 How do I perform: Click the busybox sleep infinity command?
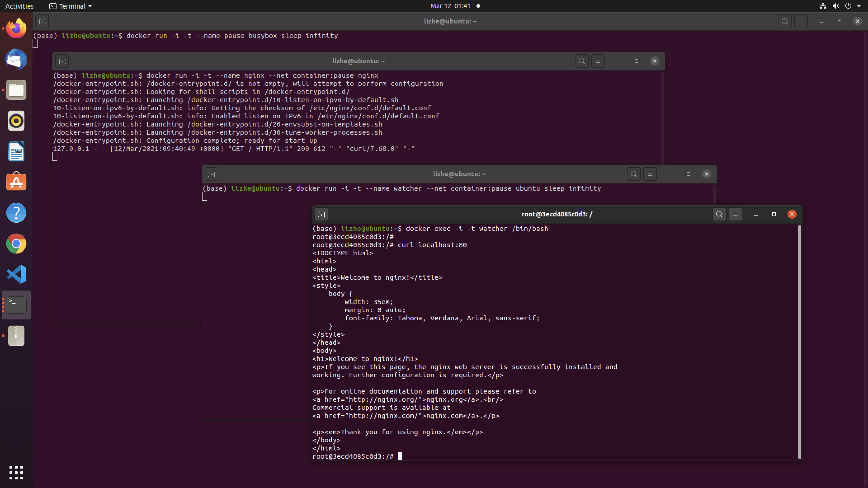click(x=232, y=36)
